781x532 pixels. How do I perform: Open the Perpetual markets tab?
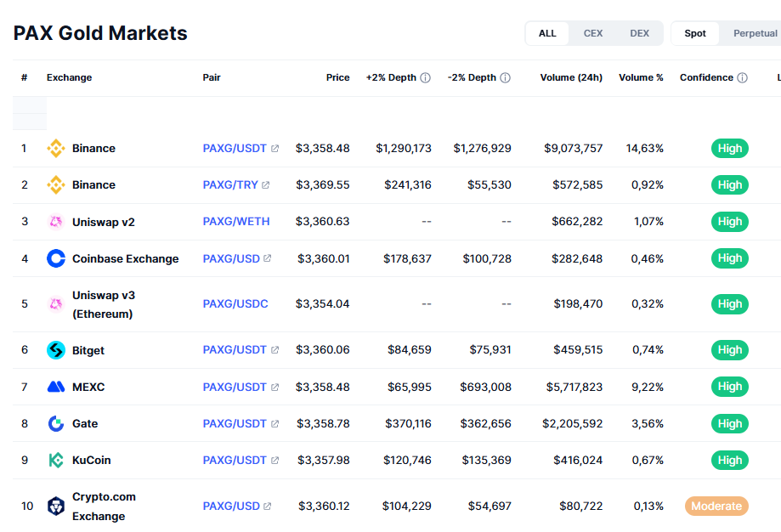click(755, 33)
